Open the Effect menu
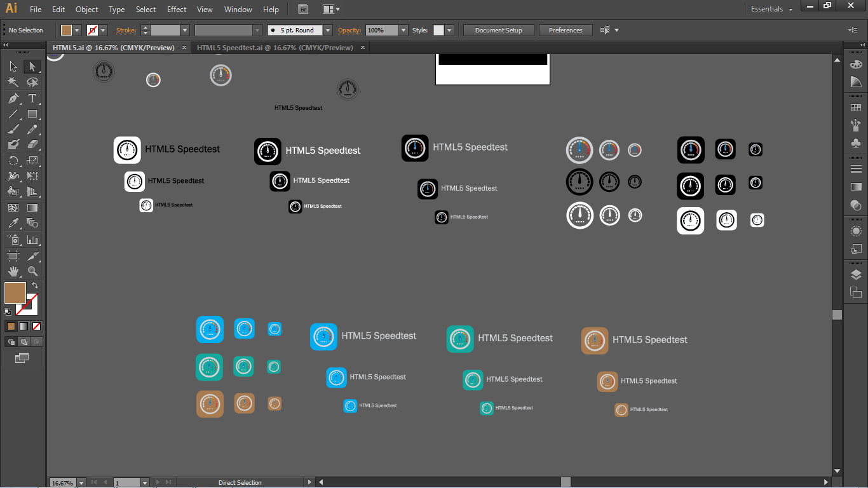The width and height of the screenshot is (868, 488). pos(177,10)
